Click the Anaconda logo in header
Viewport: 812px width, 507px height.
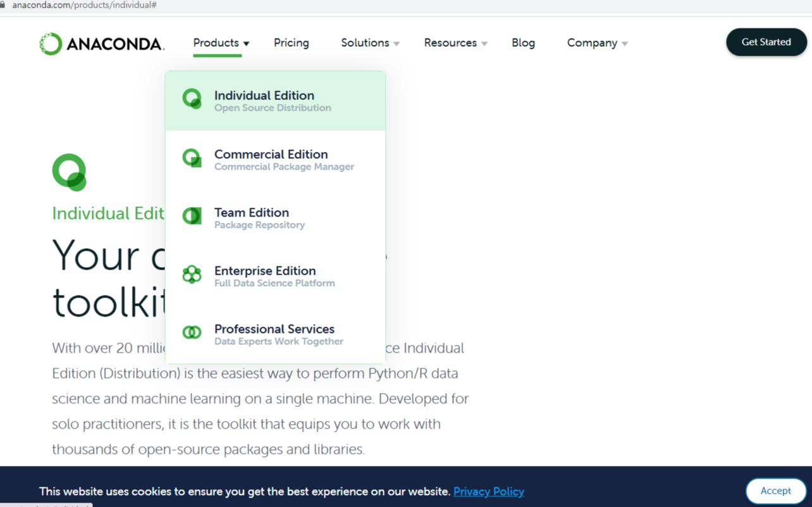pyautogui.click(x=102, y=44)
